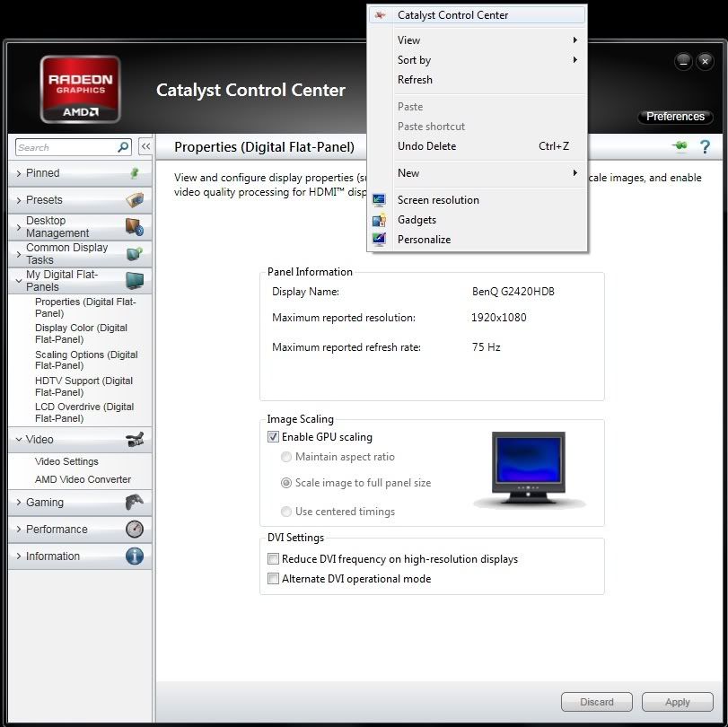The height and width of the screenshot is (727, 728).
Task: Collapse the Video section
Action: click(80, 439)
